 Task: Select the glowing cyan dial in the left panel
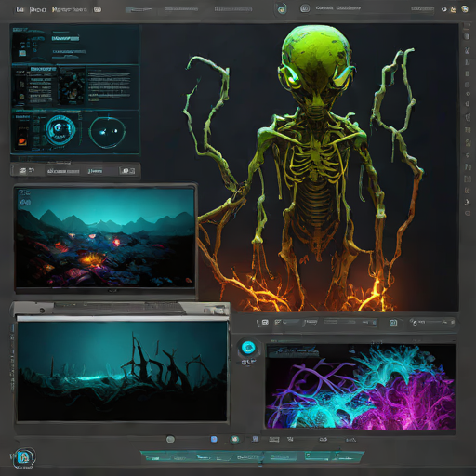coord(60,129)
